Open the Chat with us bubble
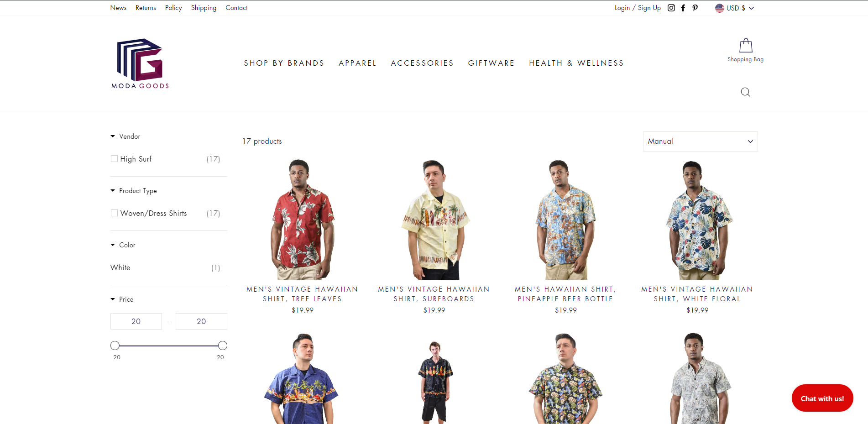Image resolution: width=868 pixels, height=424 pixels. pyautogui.click(x=822, y=398)
